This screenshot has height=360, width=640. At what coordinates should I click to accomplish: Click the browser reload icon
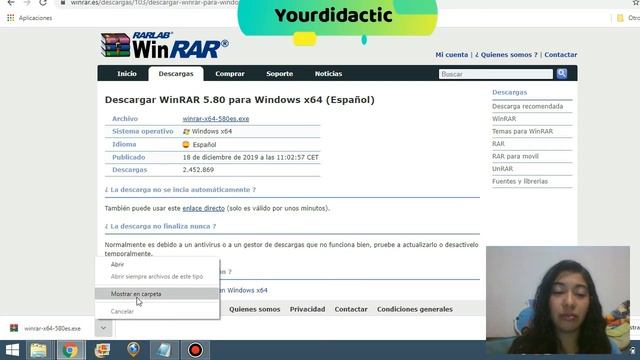(43, 3)
